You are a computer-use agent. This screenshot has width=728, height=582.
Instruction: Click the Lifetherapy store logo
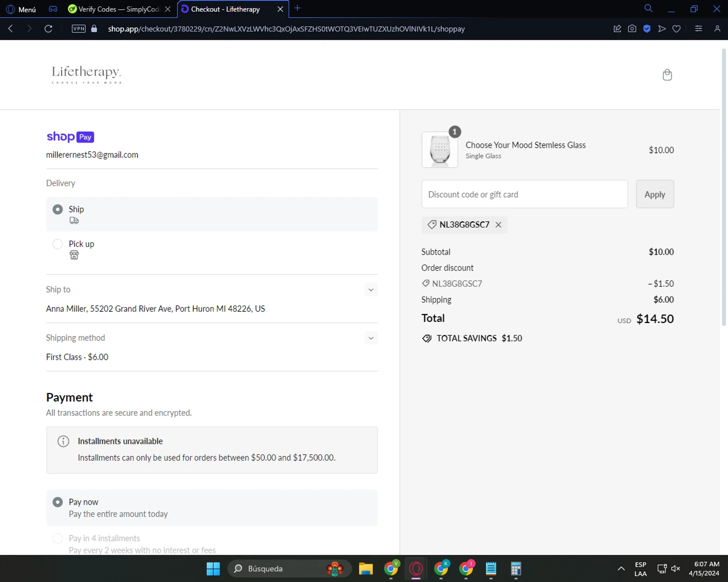tap(86, 75)
